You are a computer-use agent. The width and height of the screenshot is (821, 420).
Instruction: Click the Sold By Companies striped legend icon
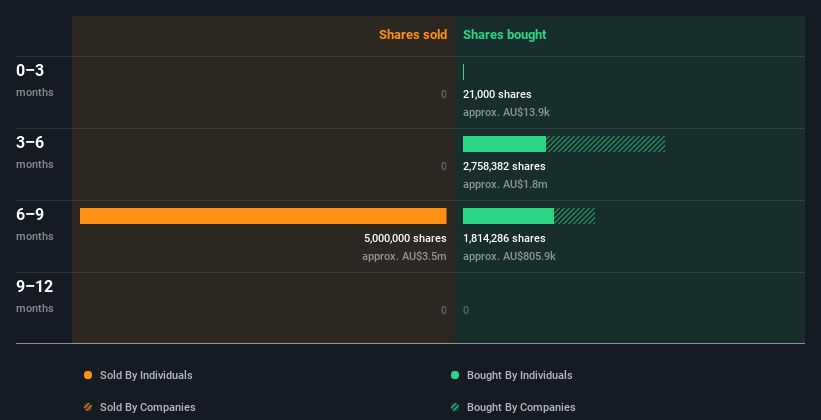(x=88, y=407)
